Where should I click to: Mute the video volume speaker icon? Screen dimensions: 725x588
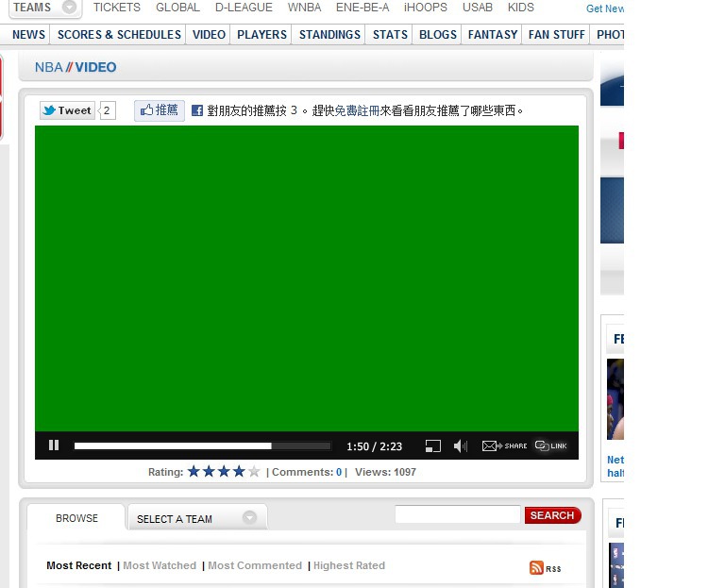(461, 445)
